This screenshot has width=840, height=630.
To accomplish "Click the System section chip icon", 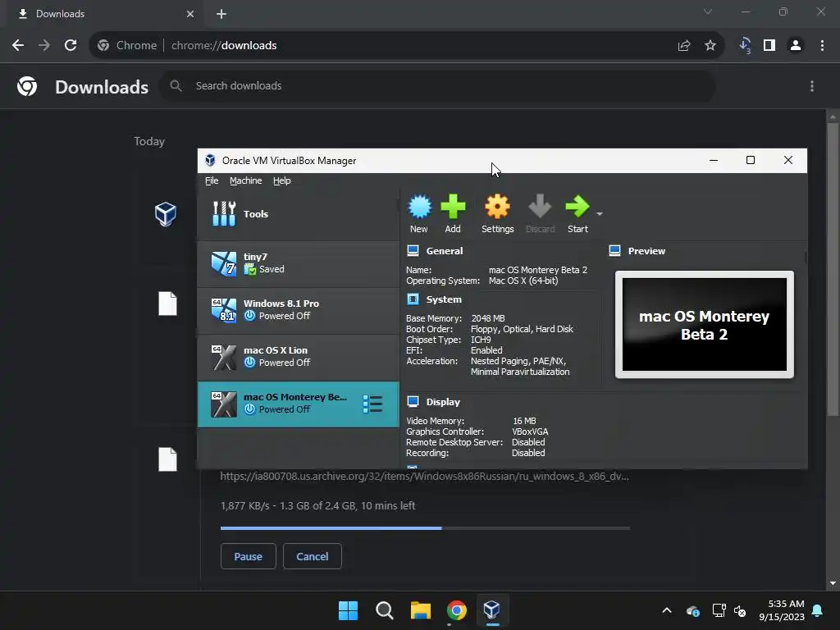I will [x=413, y=299].
